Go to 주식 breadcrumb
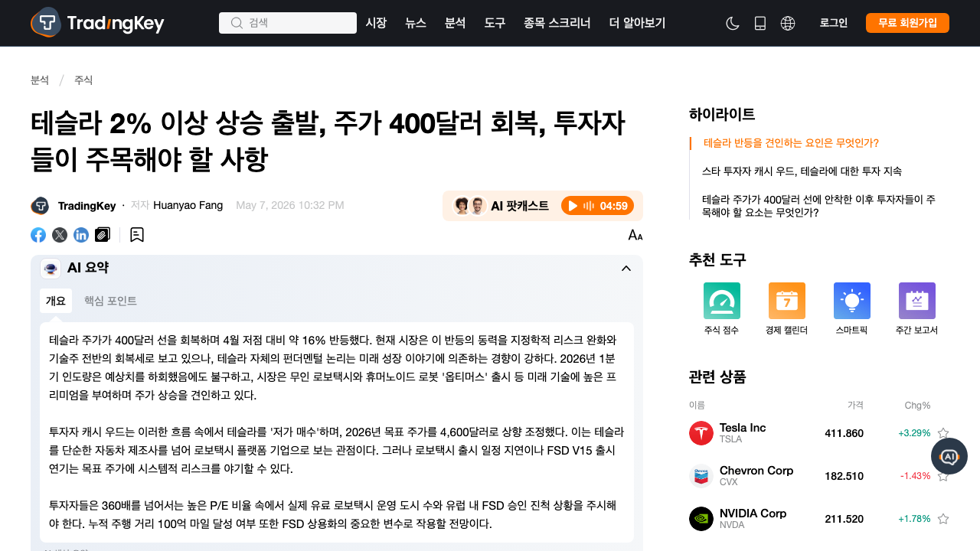Image resolution: width=980 pixels, height=551 pixels. coord(83,80)
